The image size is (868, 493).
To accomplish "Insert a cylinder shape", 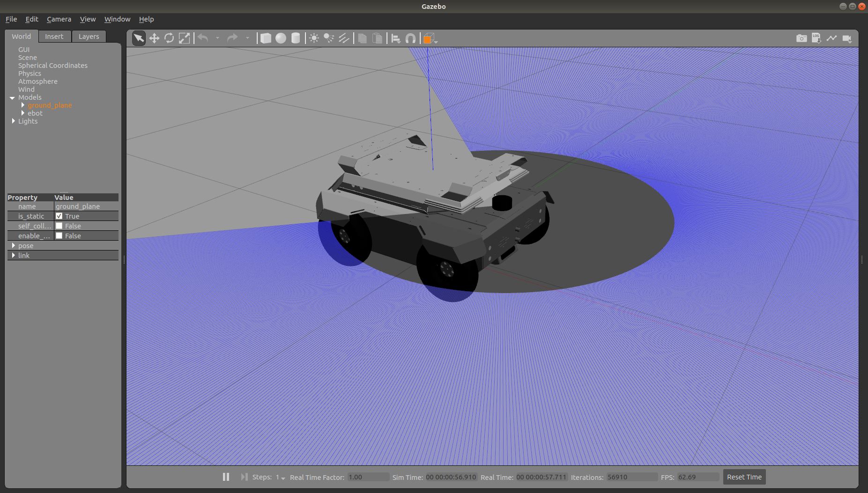I will 296,38.
